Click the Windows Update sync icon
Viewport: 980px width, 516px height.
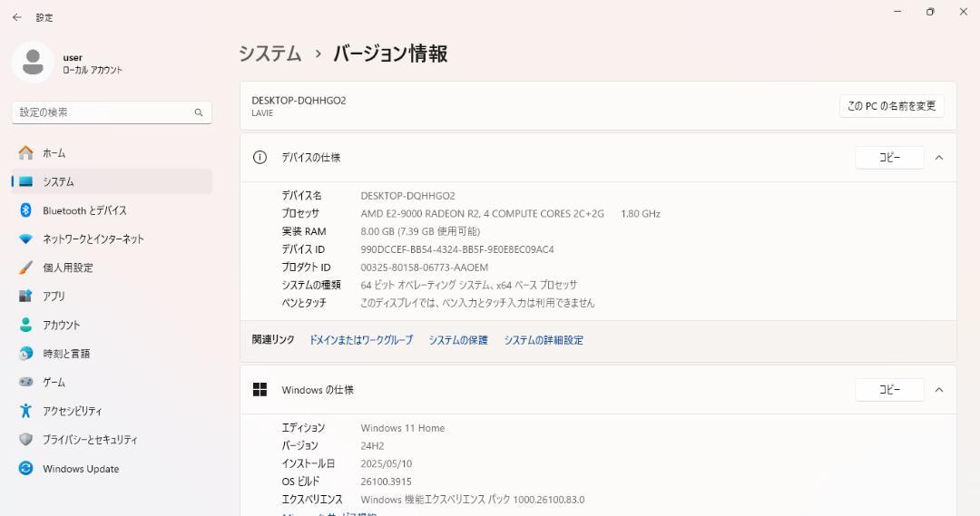25,468
